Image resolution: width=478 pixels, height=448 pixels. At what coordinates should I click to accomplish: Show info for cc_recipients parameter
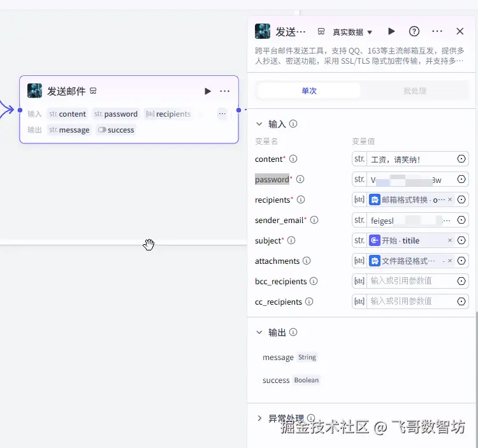[309, 301]
